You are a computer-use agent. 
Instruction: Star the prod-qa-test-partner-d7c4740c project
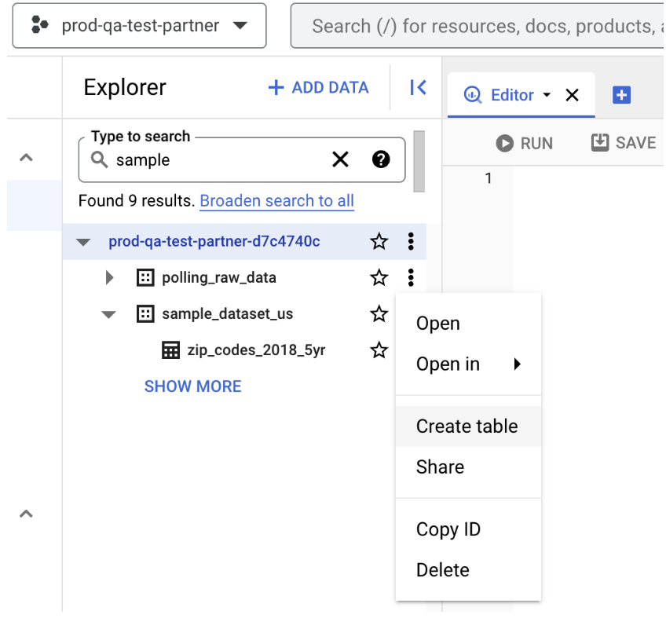(x=379, y=241)
